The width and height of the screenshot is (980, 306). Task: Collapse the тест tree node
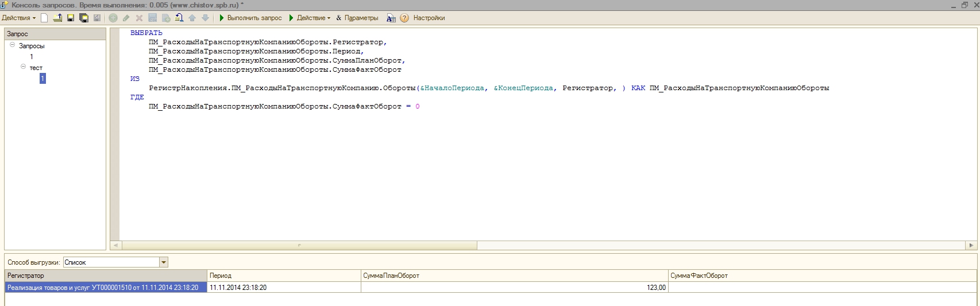point(23,67)
